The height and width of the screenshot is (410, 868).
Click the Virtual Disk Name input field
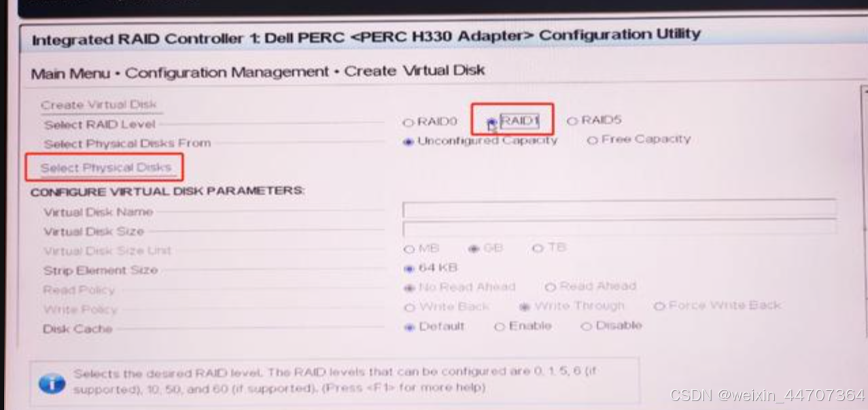click(619, 209)
